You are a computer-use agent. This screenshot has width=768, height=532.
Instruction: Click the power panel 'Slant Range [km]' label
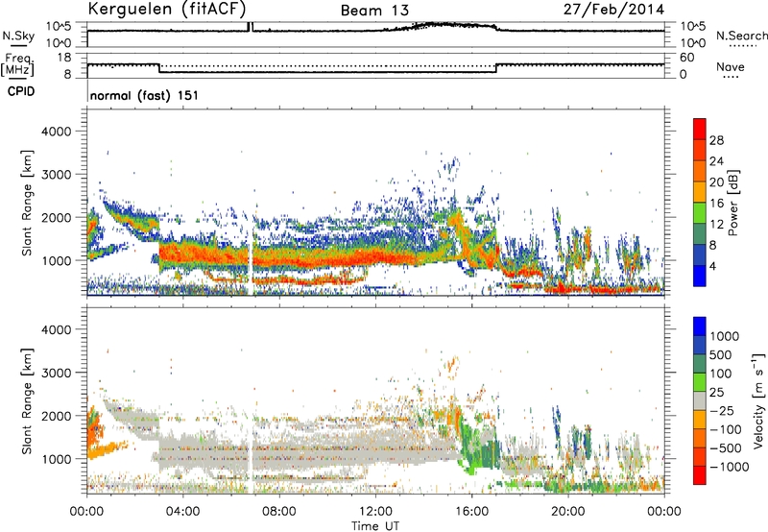click(27, 203)
